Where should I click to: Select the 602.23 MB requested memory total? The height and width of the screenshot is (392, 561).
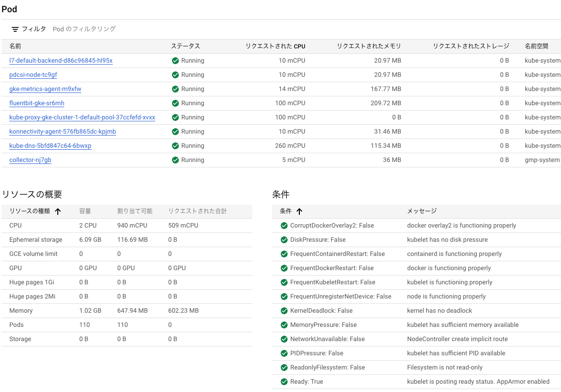(x=183, y=311)
